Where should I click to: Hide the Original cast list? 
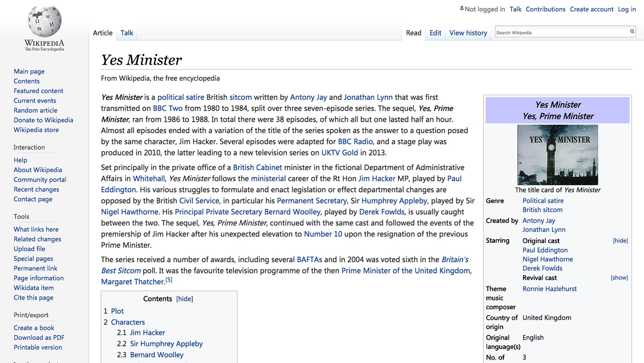pos(620,241)
